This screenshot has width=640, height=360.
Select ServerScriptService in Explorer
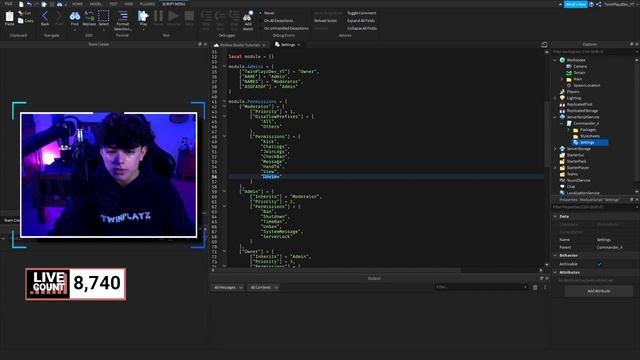[x=583, y=117]
